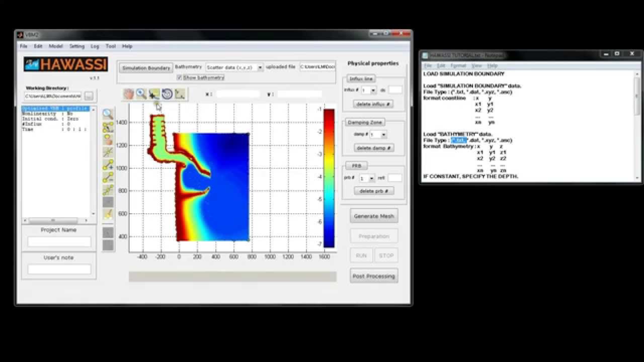Open the prb # dropdown
This screenshot has height=362, width=644.
tap(367, 178)
